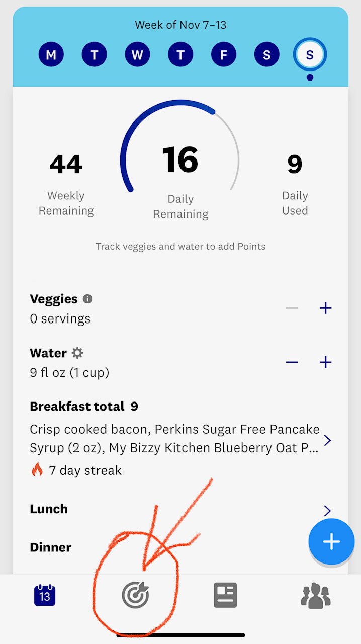
Task: Open the Goals target icon in bottom navigation
Action: (x=135, y=594)
